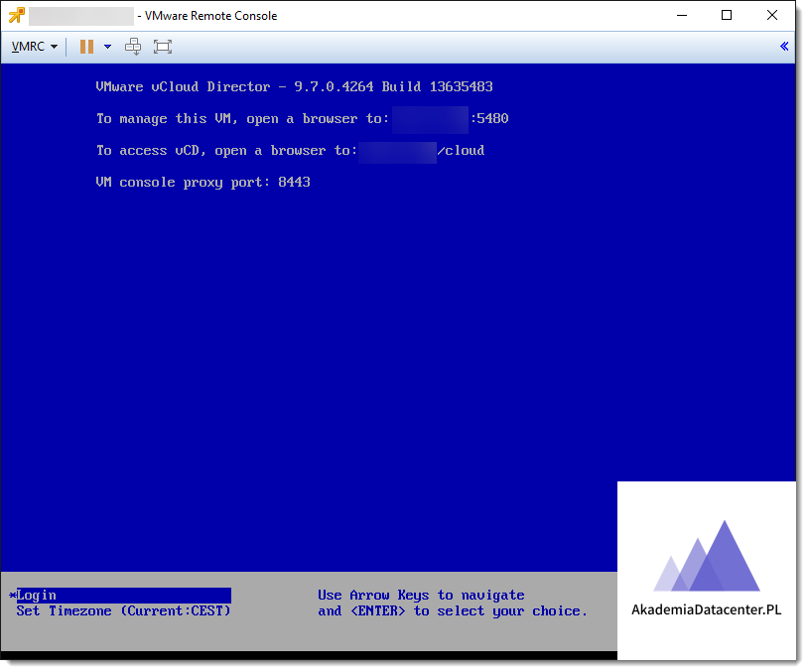
Task: Send Ctrl+Alt+Del to the virtual machine
Action: coord(133,47)
